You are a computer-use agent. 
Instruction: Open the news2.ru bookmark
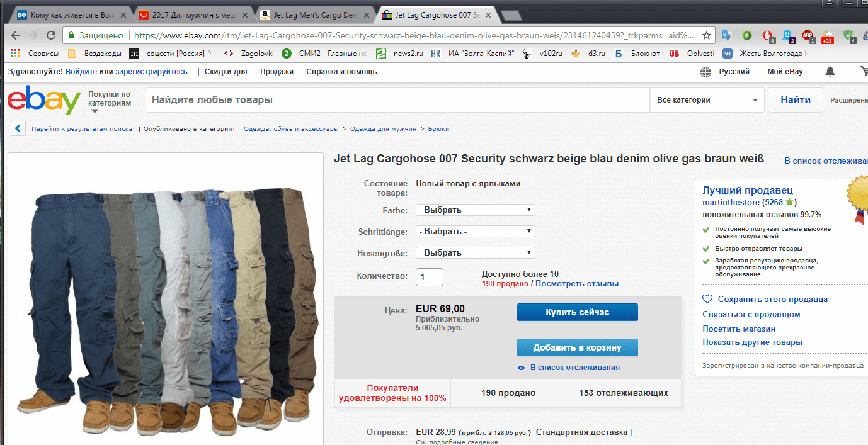click(x=400, y=54)
